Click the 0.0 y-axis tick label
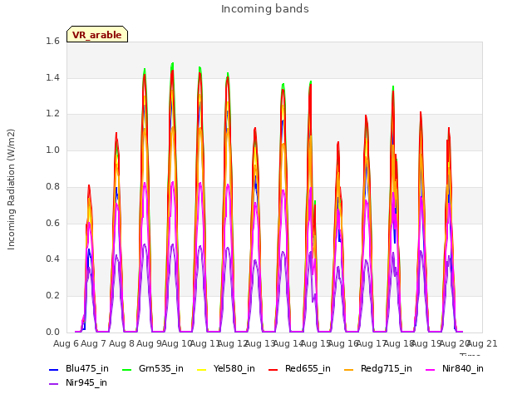 pos(52,332)
